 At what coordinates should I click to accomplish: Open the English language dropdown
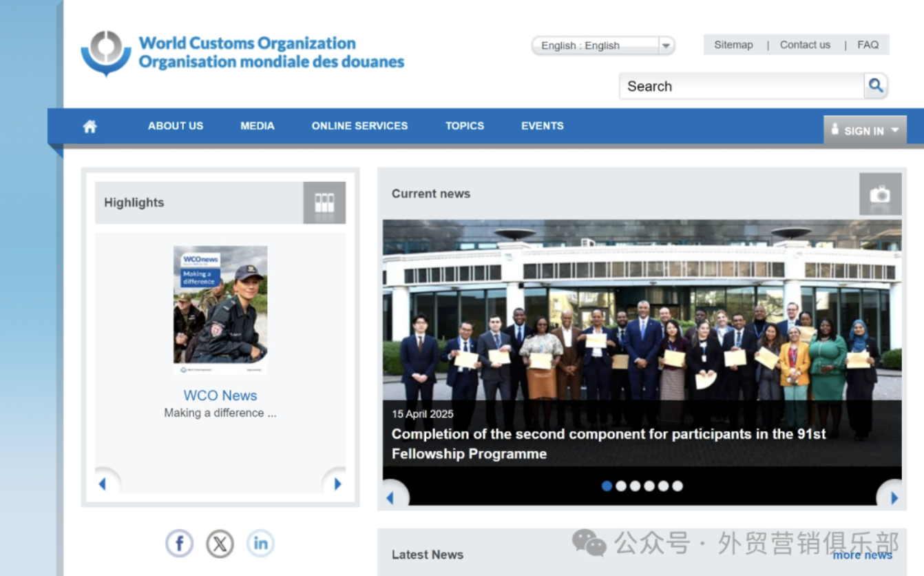(603, 45)
